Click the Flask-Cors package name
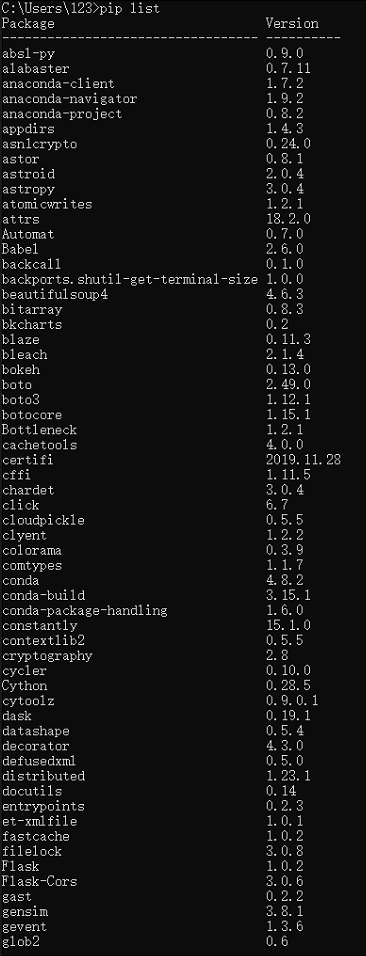This screenshot has width=366, height=956. click(x=40, y=881)
